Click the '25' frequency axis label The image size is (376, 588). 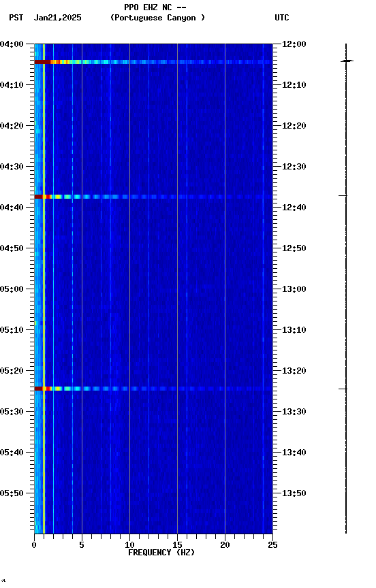pos(272,545)
